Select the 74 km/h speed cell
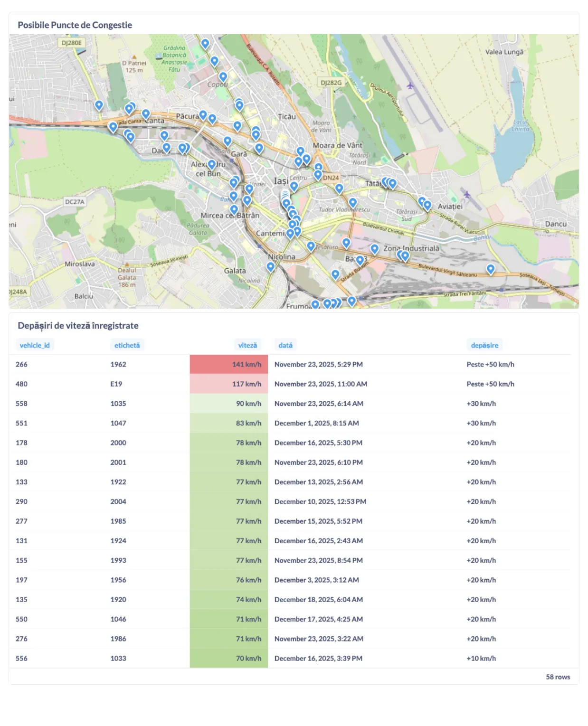The width and height of the screenshot is (588, 726). (x=229, y=600)
